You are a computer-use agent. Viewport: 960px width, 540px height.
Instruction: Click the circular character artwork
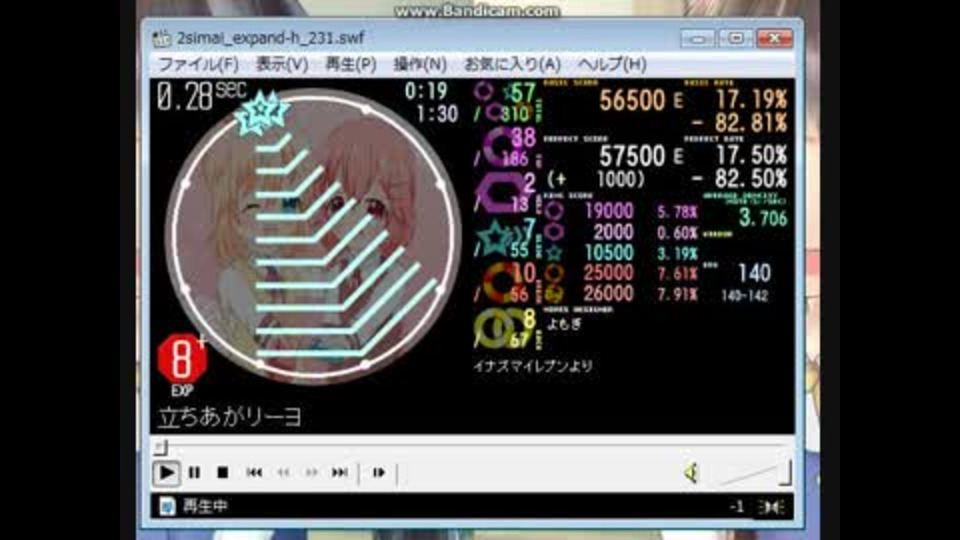pyautogui.click(x=313, y=237)
